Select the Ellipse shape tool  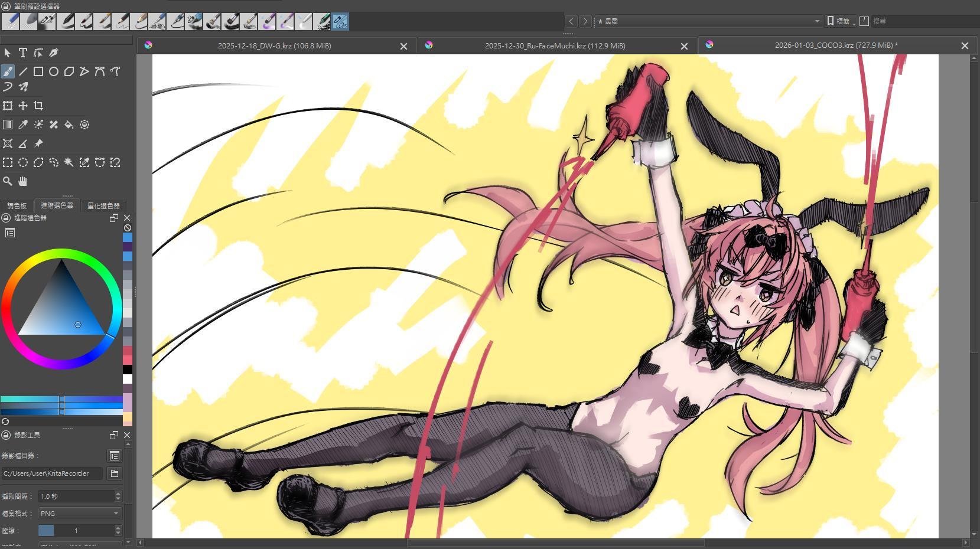(x=54, y=71)
